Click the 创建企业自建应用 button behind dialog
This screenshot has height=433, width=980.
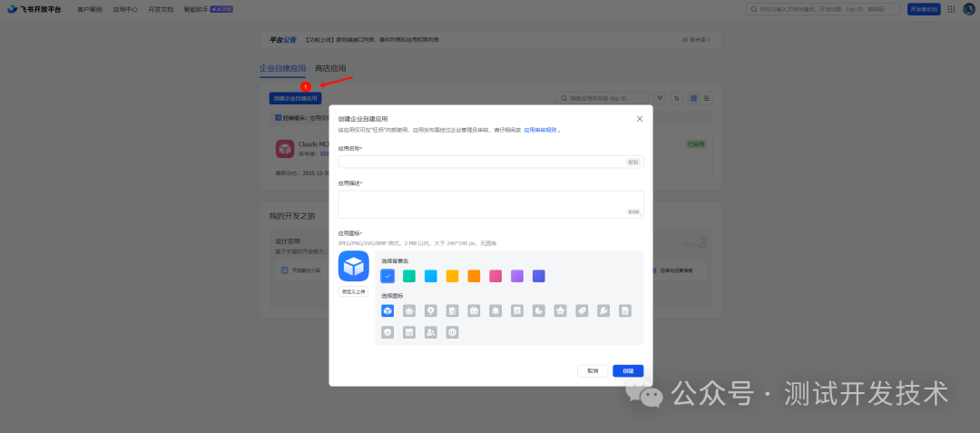pos(295,98)
